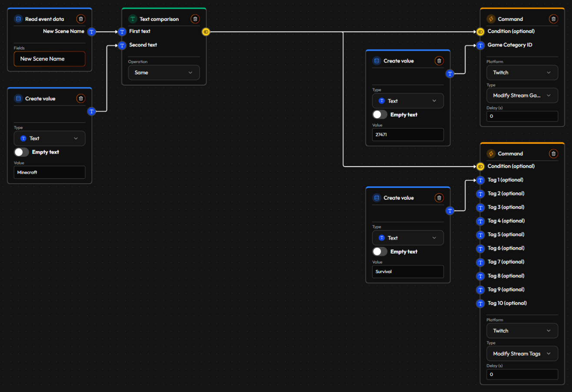Delete the Create value node with 27471

439,61
